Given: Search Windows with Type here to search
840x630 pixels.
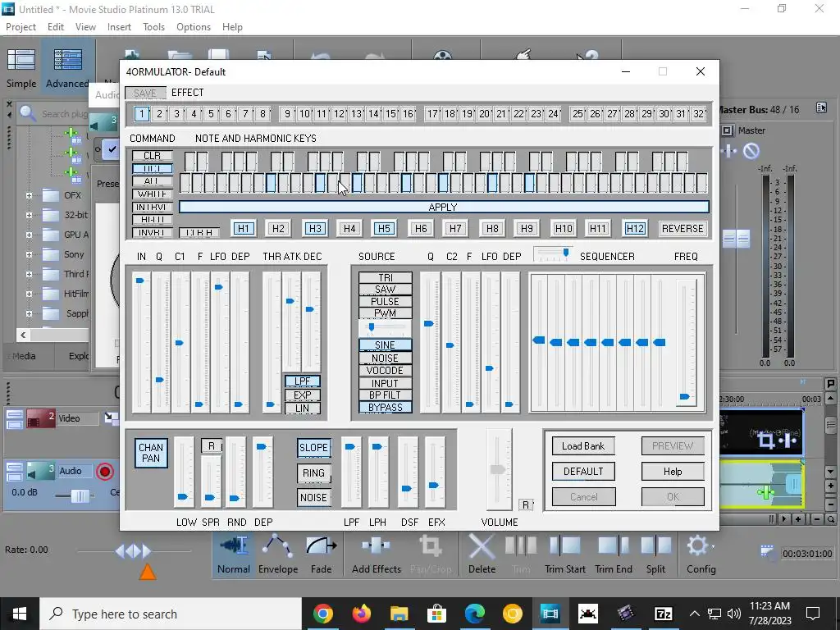Looking at the screenshot, I should click(171, 614).
